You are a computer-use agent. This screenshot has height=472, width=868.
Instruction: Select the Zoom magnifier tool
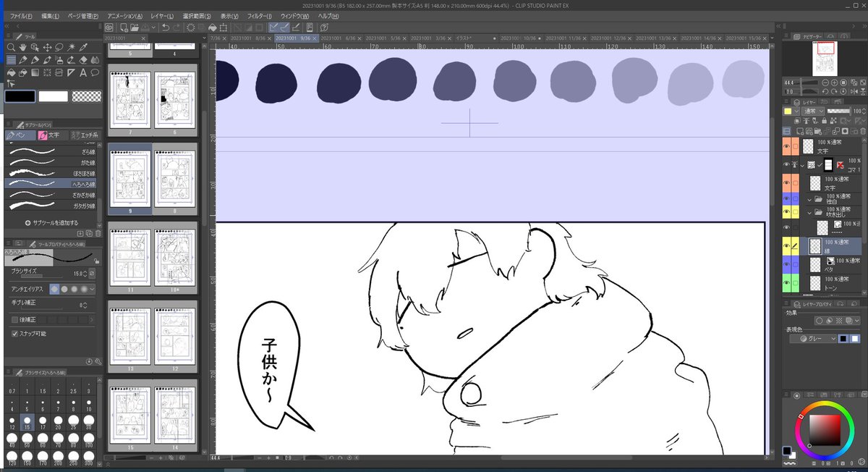click(x=11, y=47)
